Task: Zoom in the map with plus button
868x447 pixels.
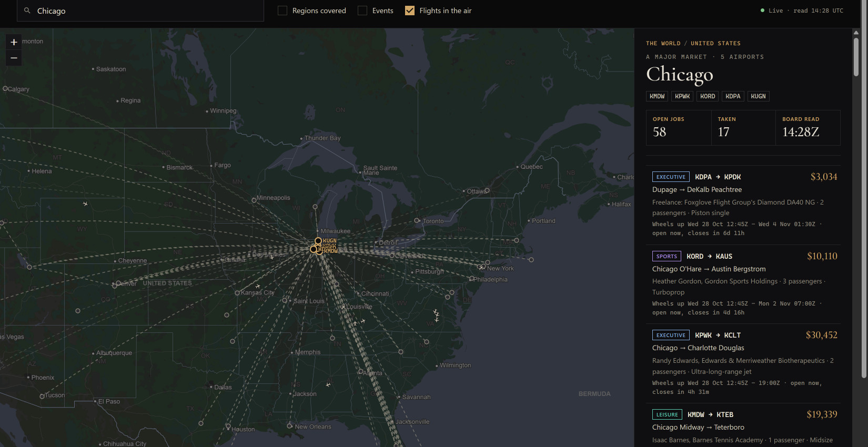Action: click(x=14, y=42)
